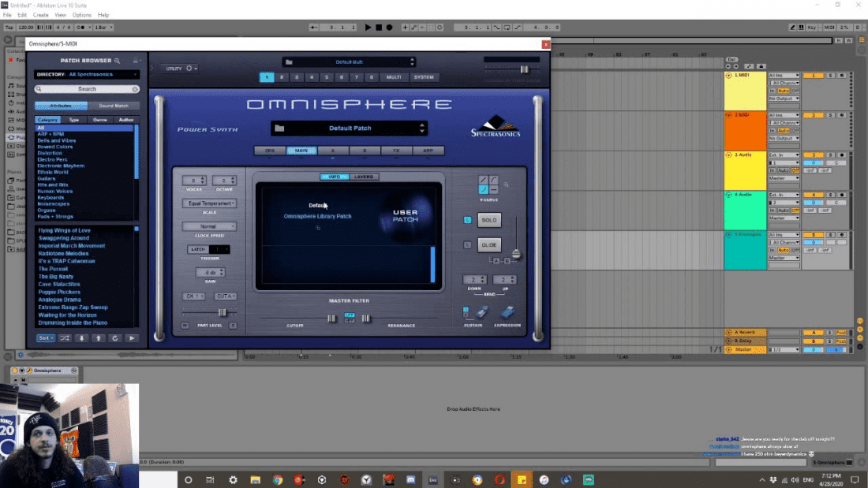Open the folder icon next to Default Patch

pos(279,129)
